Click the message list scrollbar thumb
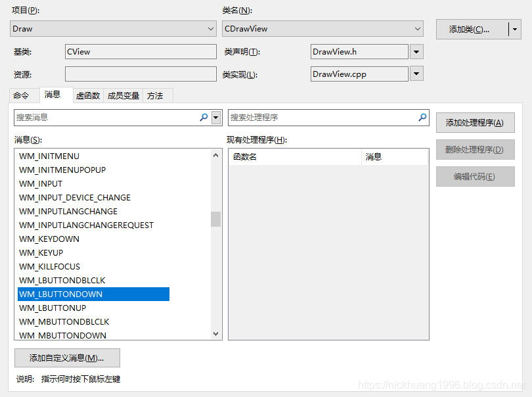The height and width of the screenshot is (397, 532). pyautogui.click(x=215, y=219)
